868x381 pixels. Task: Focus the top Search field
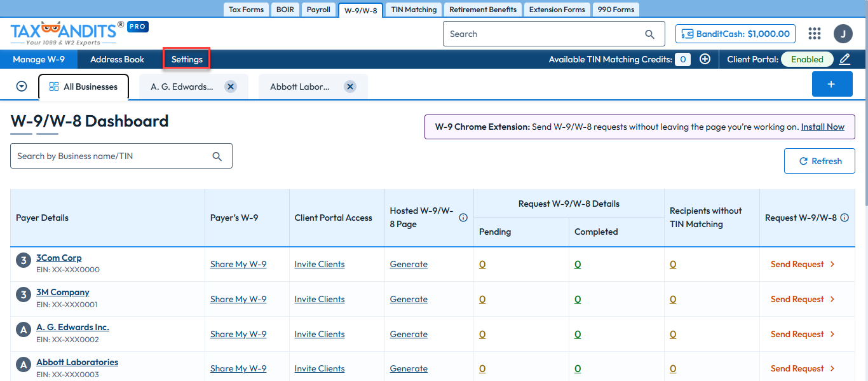click(x=553, y=34)
